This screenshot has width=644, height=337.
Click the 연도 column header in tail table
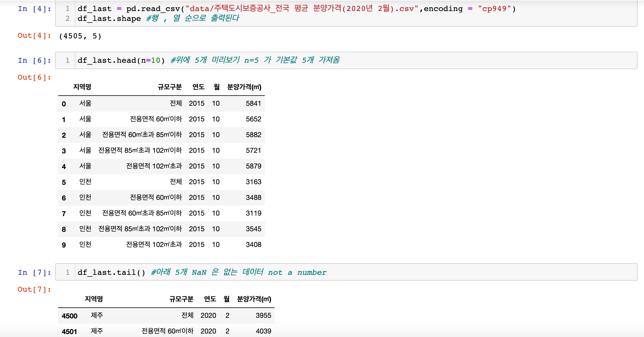[210, 299]
